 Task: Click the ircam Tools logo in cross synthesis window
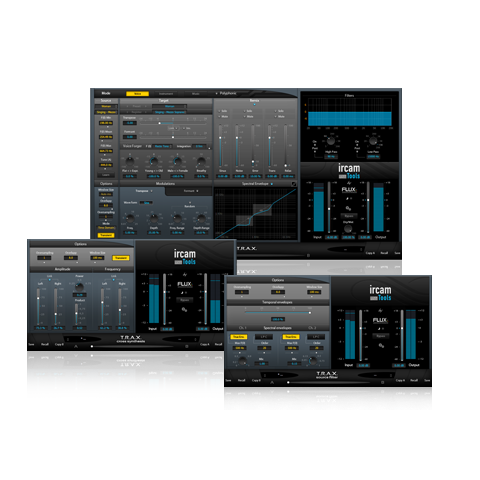click(x=185, y=257)
